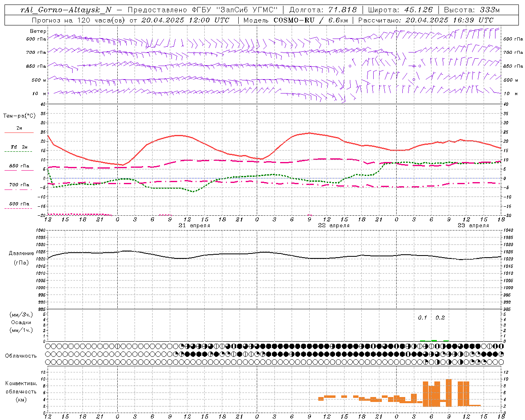The width and height of the screenshot is (525, 420).
Task: Click the 22 апреля date label
Action: (334, 226)
